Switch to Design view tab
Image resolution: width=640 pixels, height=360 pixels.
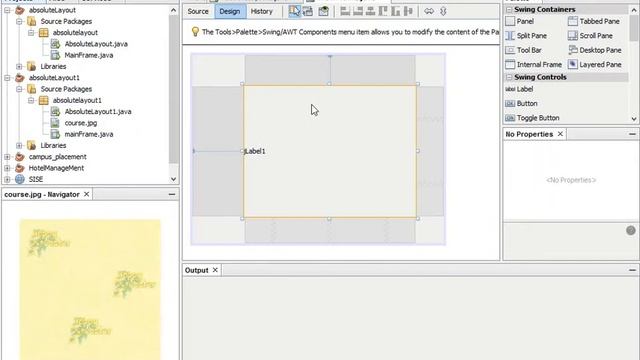230,11
